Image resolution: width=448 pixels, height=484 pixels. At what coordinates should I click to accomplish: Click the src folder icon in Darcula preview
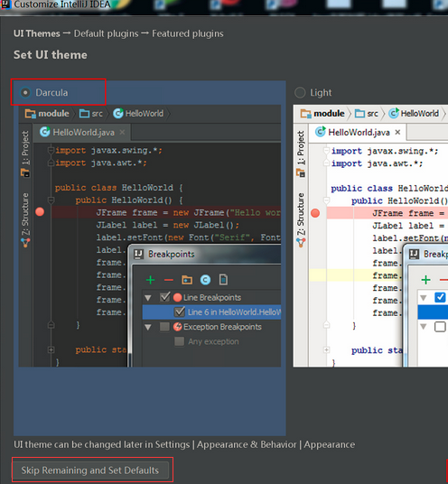coord(84,114)
